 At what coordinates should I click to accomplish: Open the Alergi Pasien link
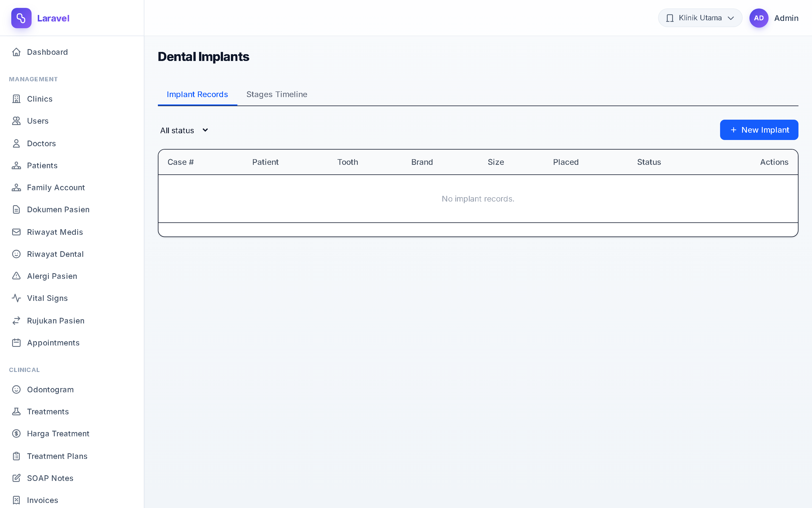pos(72,276)
